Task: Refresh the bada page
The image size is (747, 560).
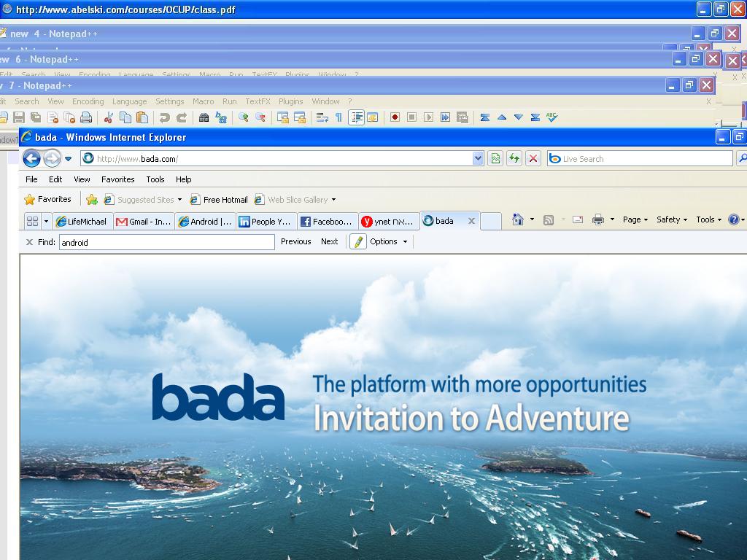Action: point(514,158)
